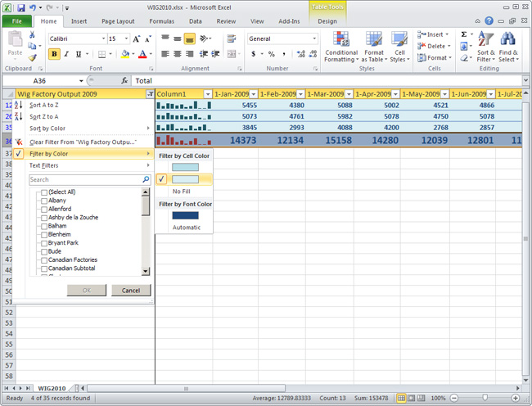532x406 pixels.
Task: Check the Bryant Park filter box
Action: 43,243
